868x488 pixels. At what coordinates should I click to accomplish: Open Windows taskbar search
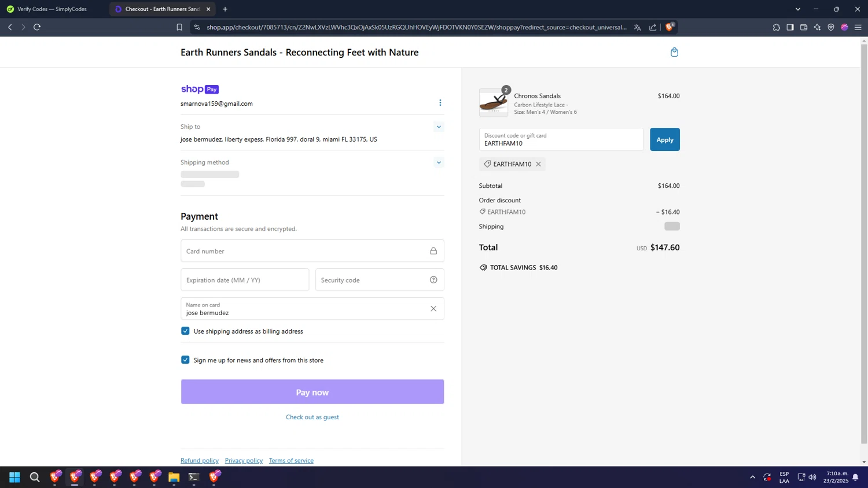(35, 477)
